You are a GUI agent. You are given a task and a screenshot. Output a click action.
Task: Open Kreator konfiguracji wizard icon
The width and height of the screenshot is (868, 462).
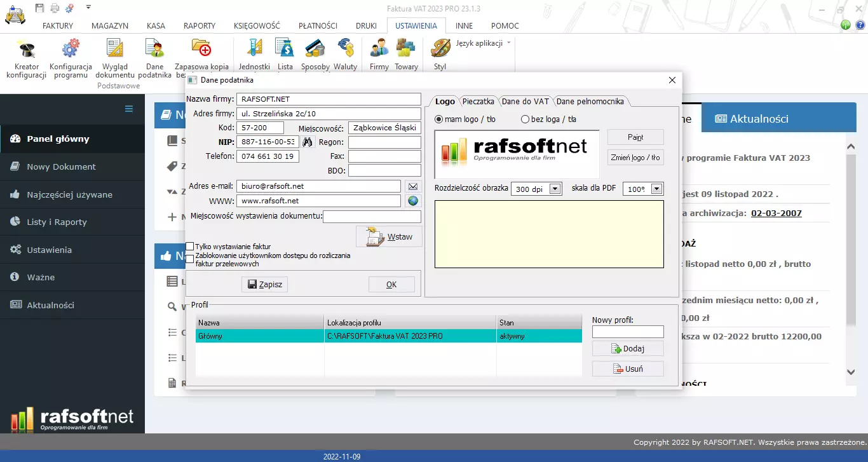click(x=27, y=49)
